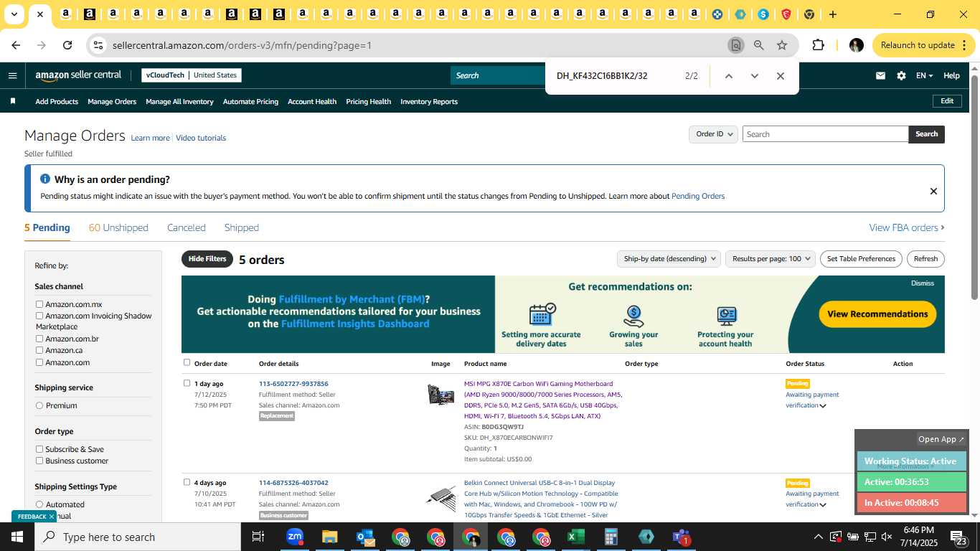Go to next find-in-page match

pos(755,76)
